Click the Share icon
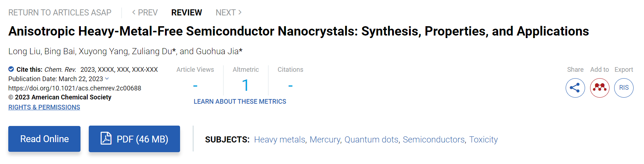This screenshot has width=644, height=164. 575,88
